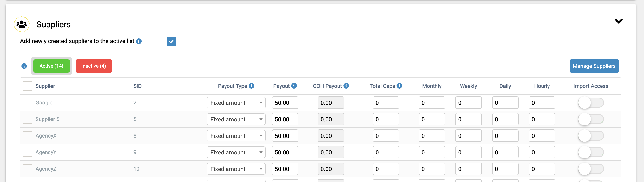Click the Import Access column header
Screen dimensions: 644x182
click(x=591, y=86)
